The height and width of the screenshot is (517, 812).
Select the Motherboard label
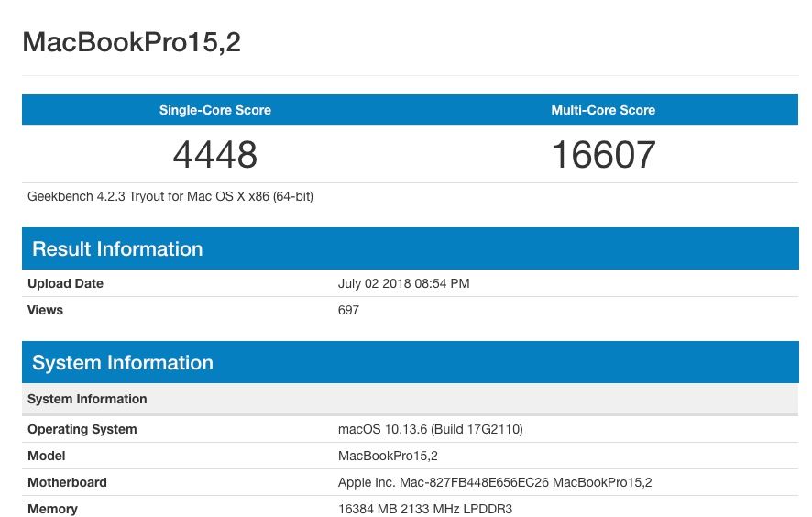67,482
